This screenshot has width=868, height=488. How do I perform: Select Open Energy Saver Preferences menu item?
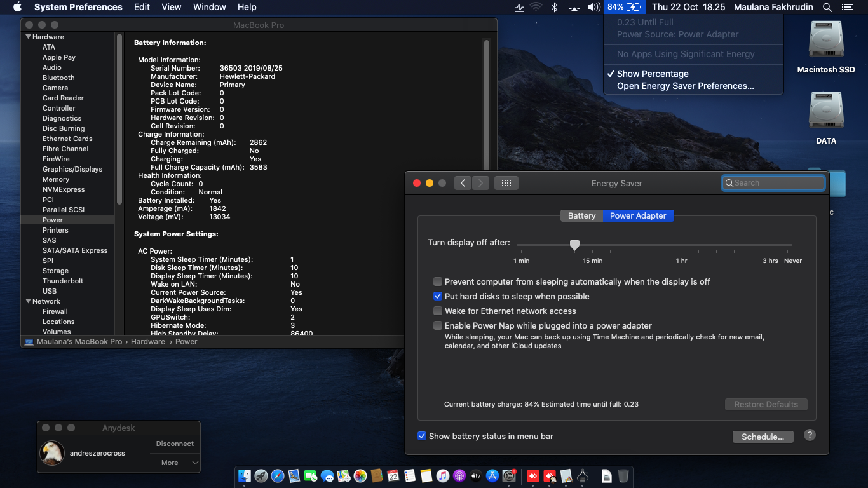(x=685, y=86)
